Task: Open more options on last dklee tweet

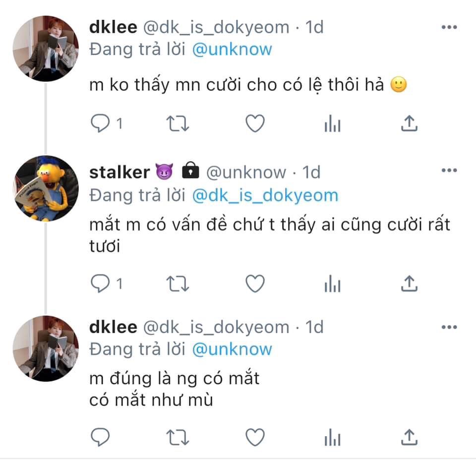Action: (449, 327)
